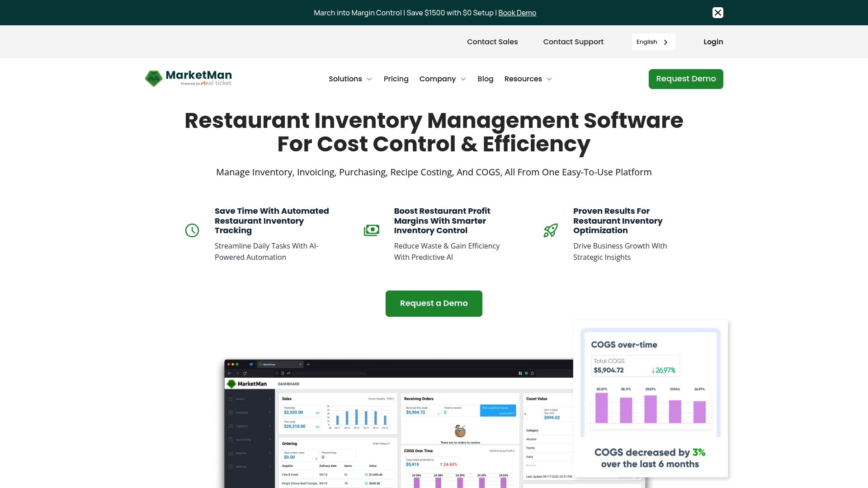Follow the Book Demo link in the banner

tap(517, 13)
